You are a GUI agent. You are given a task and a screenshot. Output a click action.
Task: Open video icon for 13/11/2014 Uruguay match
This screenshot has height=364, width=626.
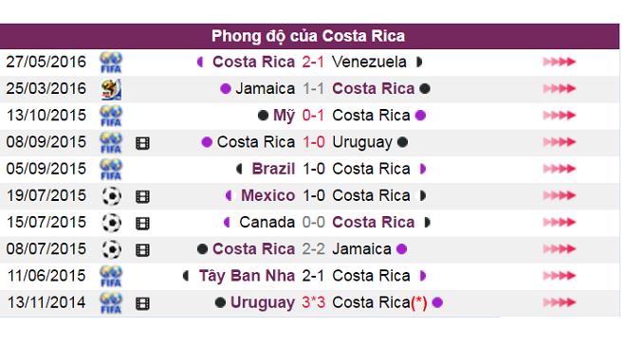142,303
